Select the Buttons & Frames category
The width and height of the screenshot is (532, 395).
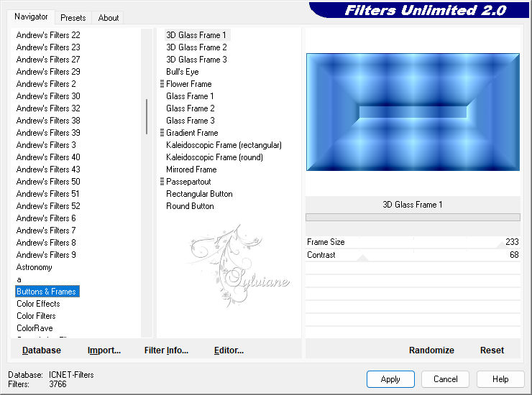click(x=47, y=292)
